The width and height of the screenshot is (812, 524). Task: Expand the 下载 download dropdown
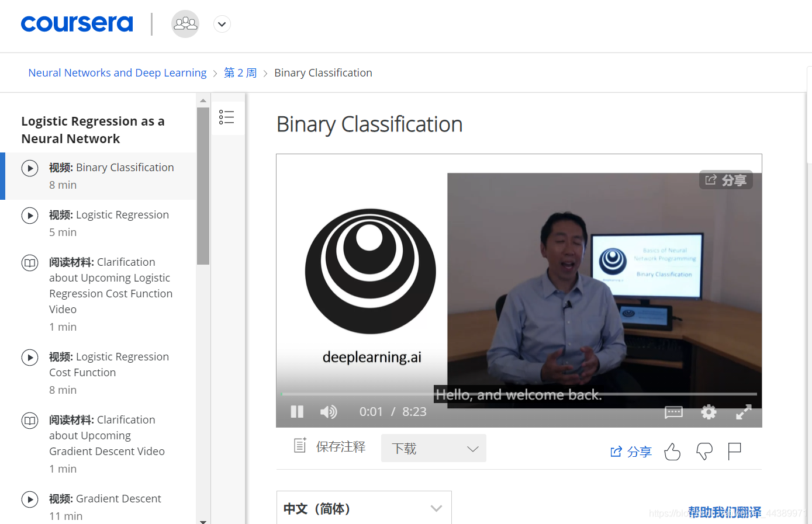point(434,448)
